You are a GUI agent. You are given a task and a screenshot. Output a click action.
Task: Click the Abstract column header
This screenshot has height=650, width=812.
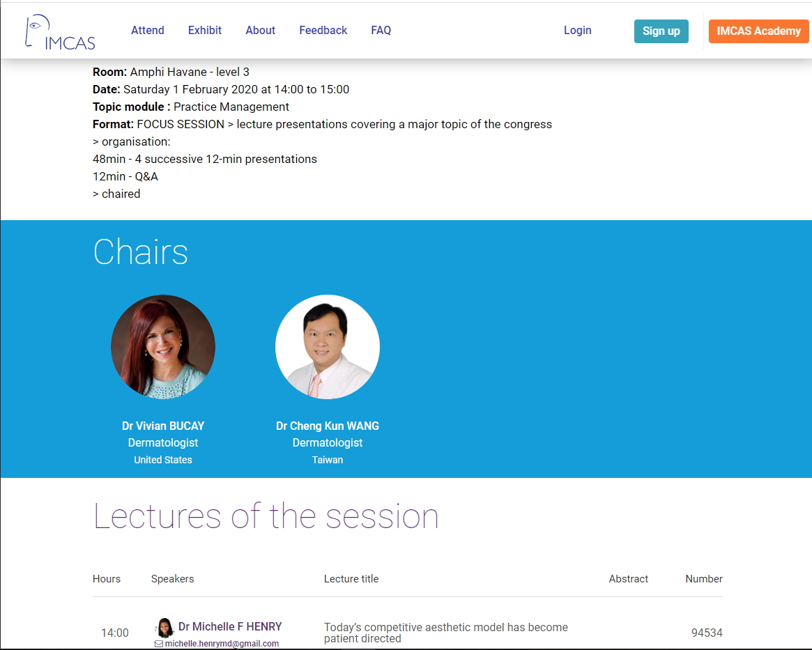tap(628, 578)
